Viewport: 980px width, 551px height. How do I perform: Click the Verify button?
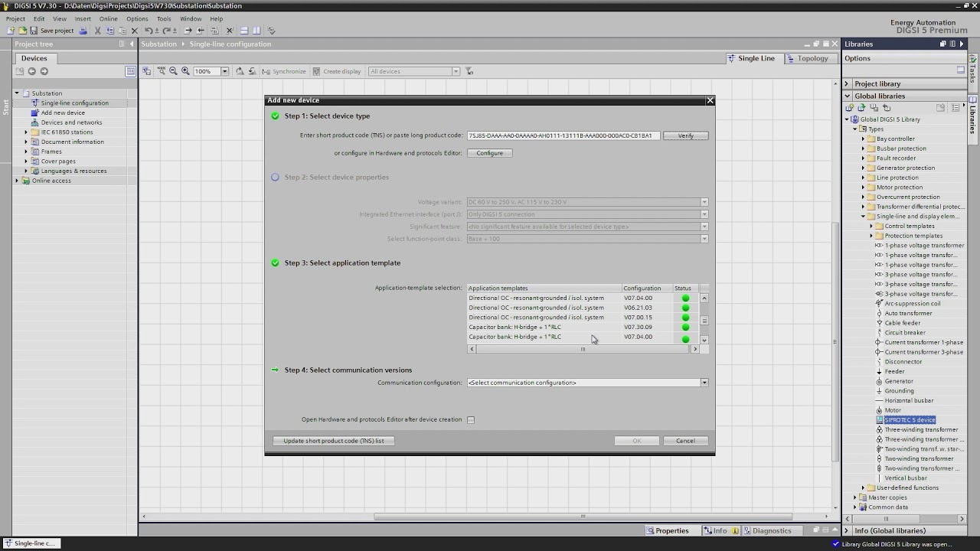[x=686, y=135]
